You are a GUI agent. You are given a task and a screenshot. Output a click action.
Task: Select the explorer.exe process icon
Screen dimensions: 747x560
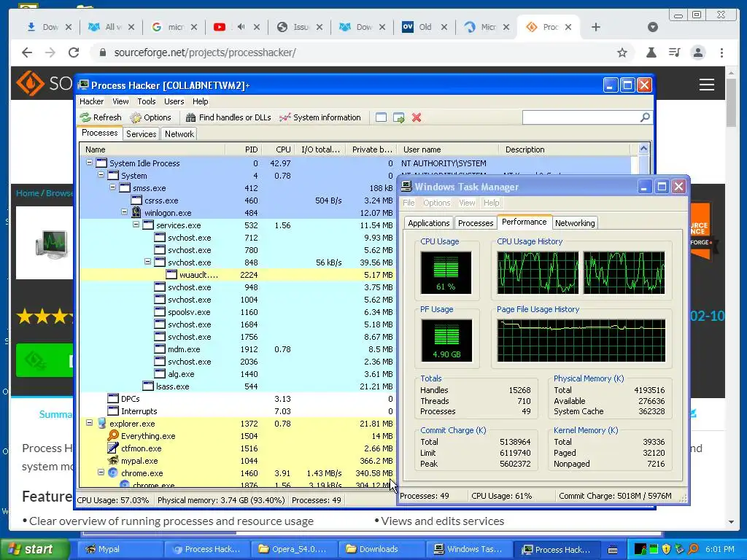(x=101, y=424)
